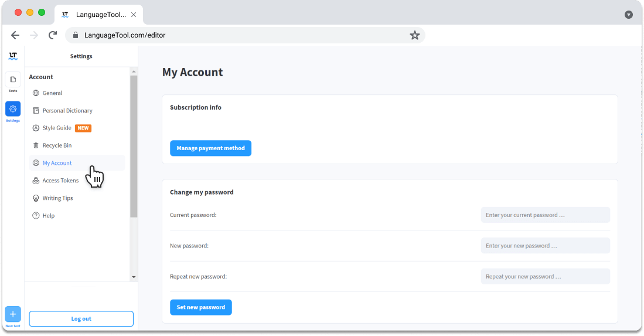Click the Log out button
This screenshot has width=644, height=336.
coord(81,319)
